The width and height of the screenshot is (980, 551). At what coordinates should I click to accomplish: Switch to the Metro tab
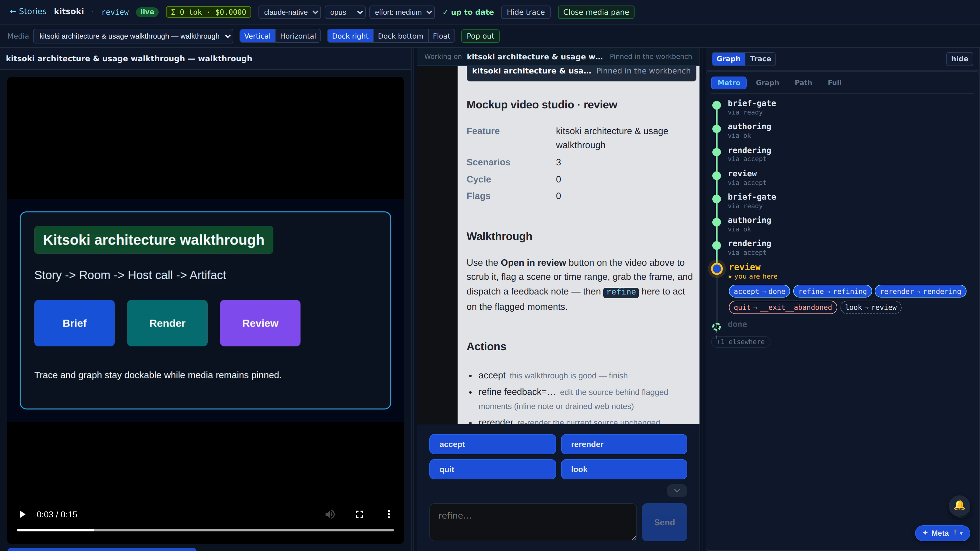click(729, 83)
